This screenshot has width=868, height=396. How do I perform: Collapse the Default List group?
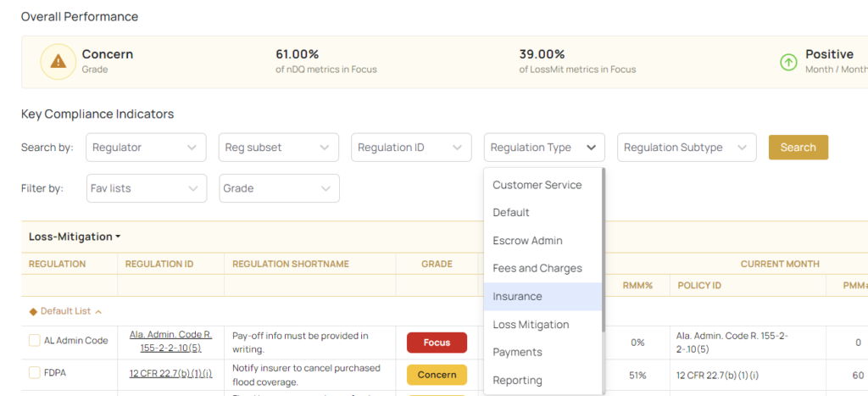98,311
